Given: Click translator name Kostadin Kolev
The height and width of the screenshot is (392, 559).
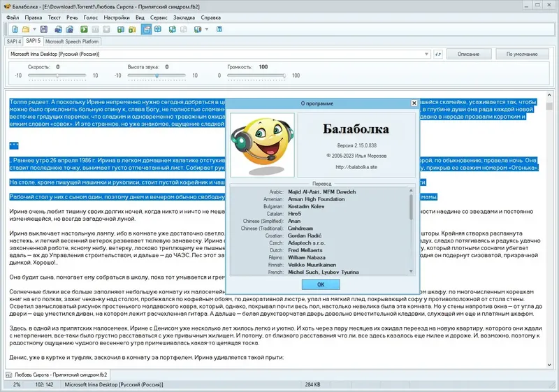Looking at the screenshot, I should click(306, 206).
